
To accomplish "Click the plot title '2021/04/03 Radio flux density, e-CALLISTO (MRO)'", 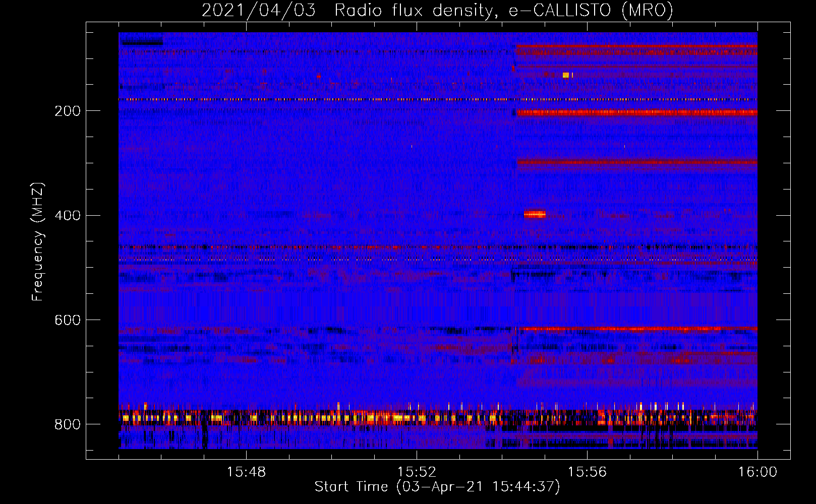I will 437,10.
